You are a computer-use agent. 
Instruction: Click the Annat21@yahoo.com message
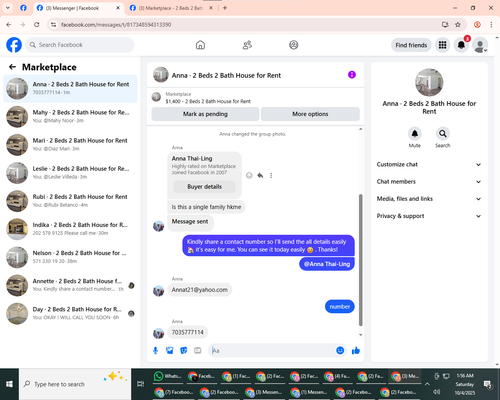pos(200,290)
